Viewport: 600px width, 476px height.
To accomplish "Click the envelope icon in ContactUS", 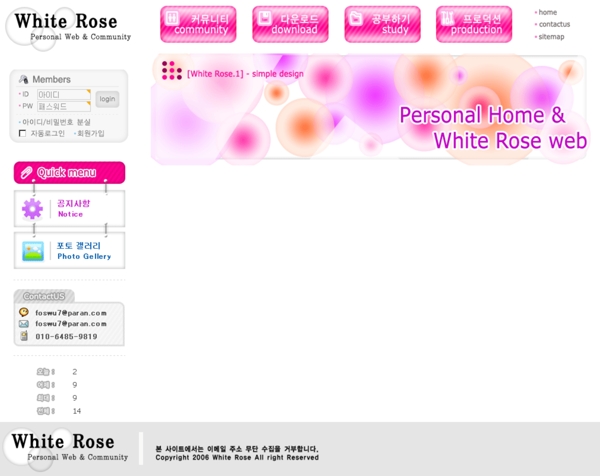I will (24, 324).
